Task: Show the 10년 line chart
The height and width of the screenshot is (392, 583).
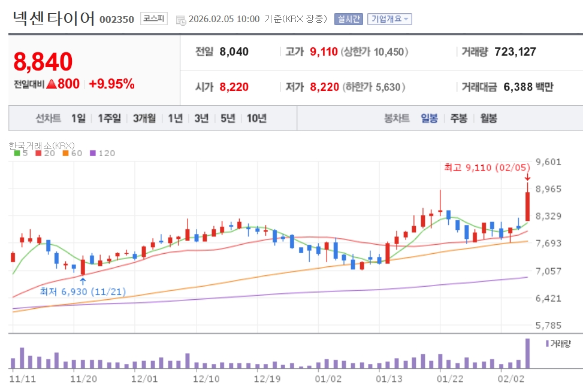Action: click(x=256, y=118)
